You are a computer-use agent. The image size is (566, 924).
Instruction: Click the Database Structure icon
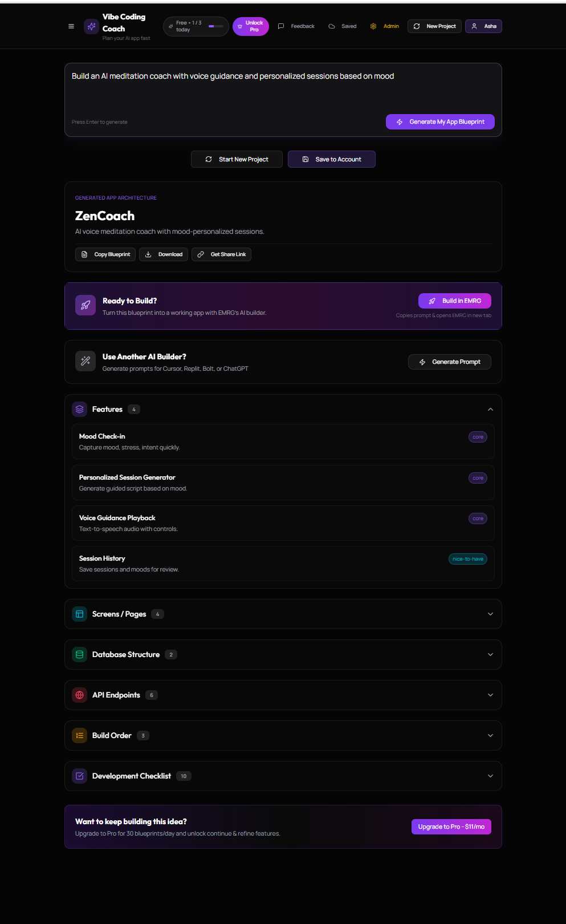(x=80, y=655)
